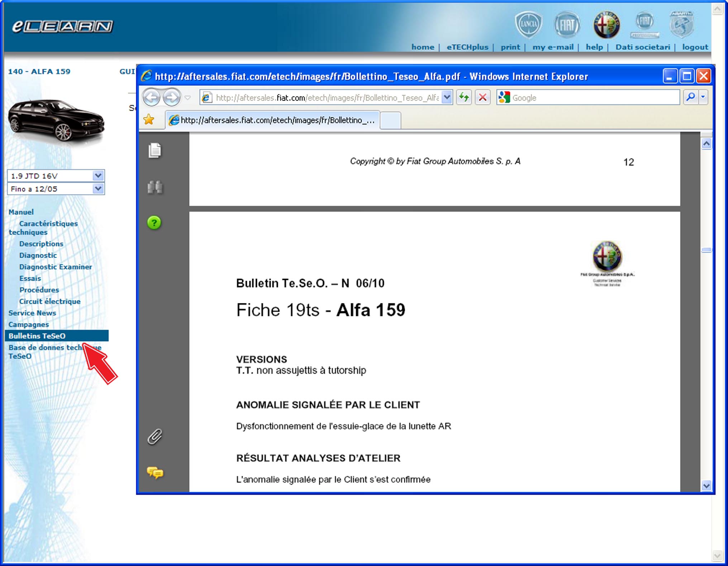728x566 pixels.
Task: Click the favorites star icon
Action: tap(149, 120)
